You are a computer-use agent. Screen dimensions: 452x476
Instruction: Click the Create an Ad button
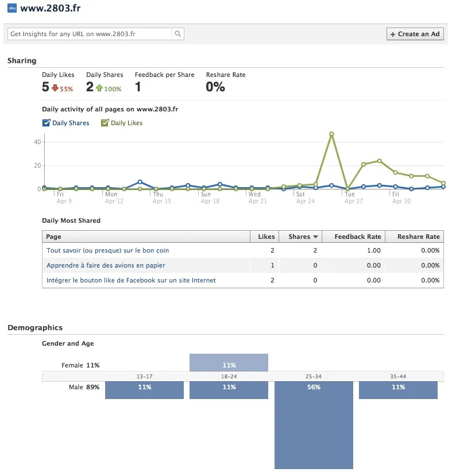pyautogui.click(x=415, y=34)
